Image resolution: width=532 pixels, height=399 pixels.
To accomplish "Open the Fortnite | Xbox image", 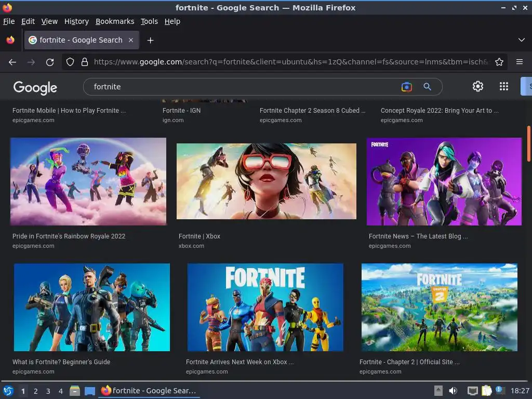I will [267, 181].
